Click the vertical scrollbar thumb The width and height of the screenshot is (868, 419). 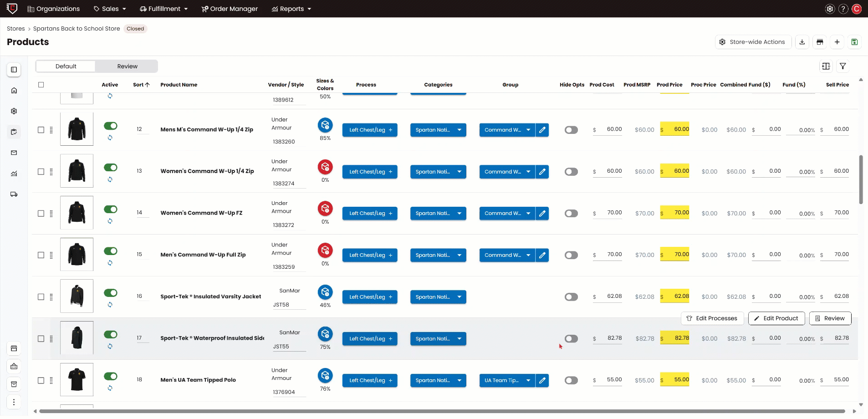861,179
